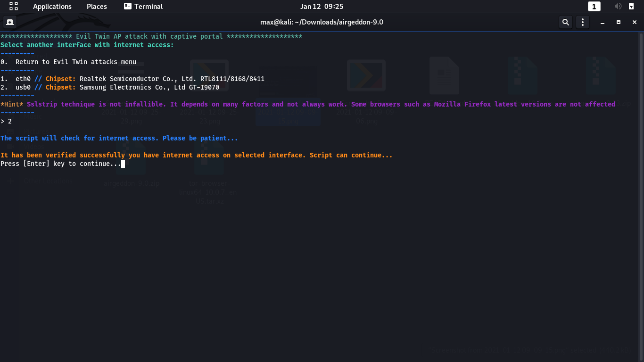Click the volume speaker icon

coord(618,6)
